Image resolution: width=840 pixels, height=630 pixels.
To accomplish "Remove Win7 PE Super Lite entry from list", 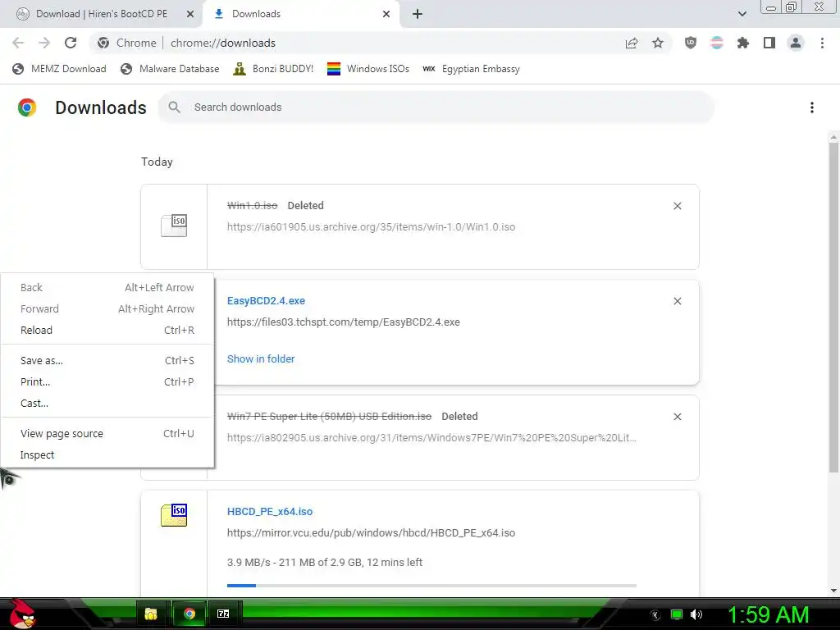I will [x=678, y=417].
